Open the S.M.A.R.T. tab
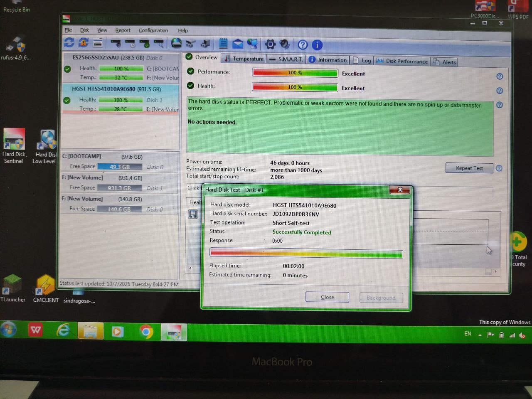The width and height of the screenshot is (532, 399). click(286, 59)
